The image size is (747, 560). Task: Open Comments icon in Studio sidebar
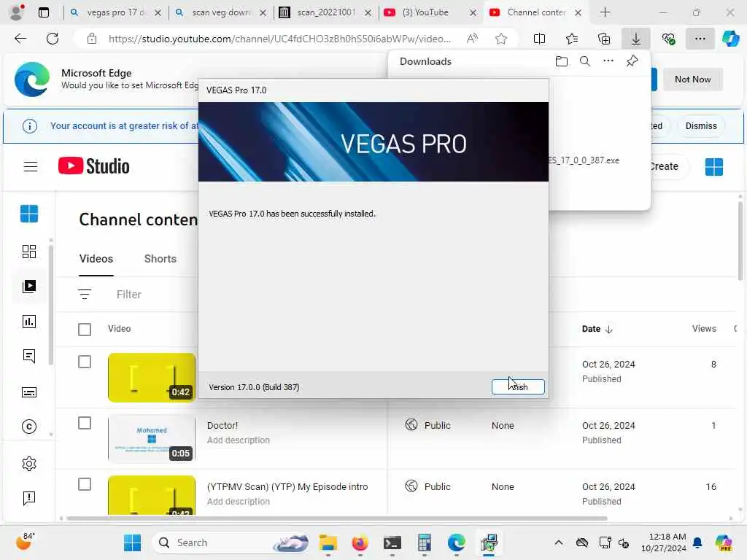point(29,356)
